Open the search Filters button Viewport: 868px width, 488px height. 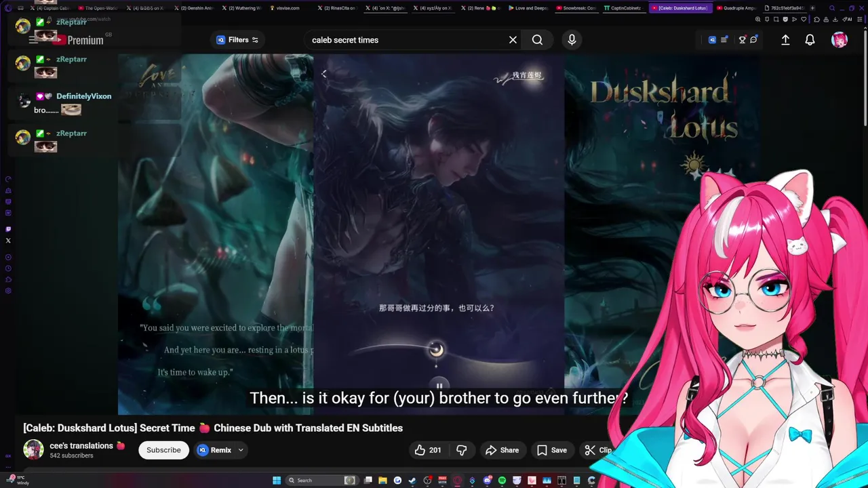point(237,40)
